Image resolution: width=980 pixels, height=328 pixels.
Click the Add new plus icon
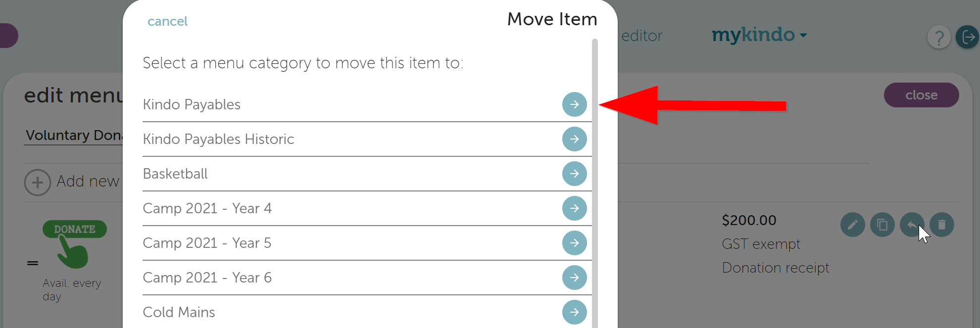(x=38, y=183)
